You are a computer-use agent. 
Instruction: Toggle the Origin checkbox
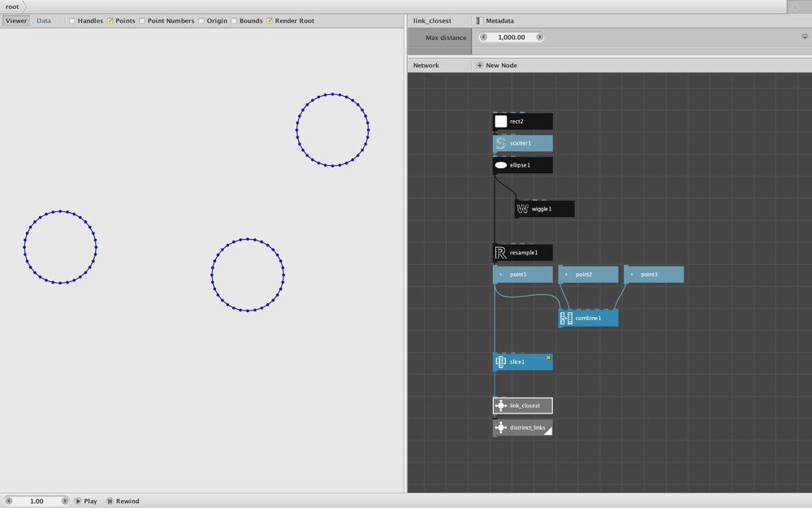[201, 21]
